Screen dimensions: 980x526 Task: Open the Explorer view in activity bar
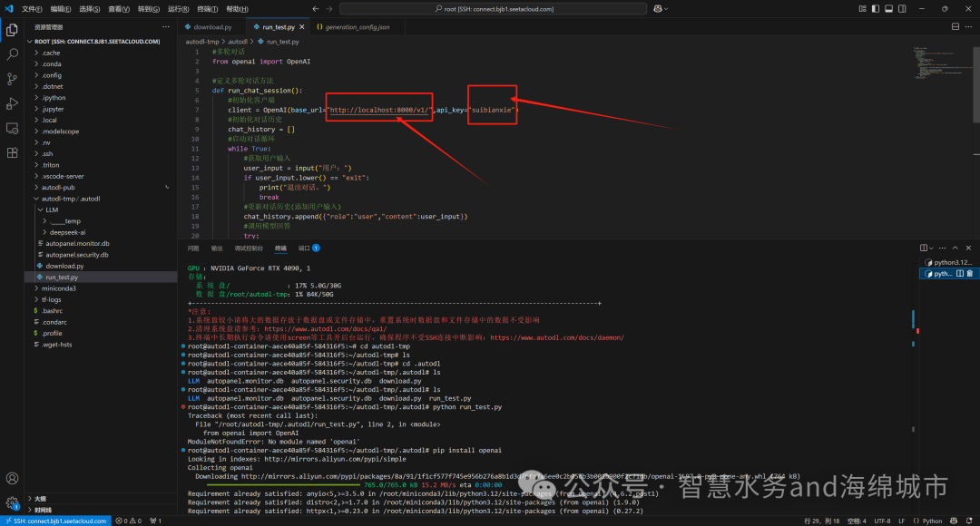point(12,30)
